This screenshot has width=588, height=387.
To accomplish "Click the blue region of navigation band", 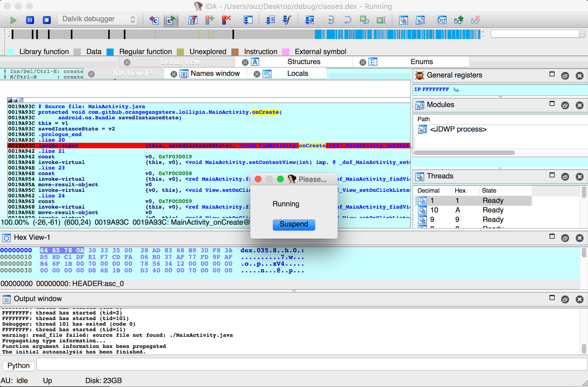I will tap(397, 34).
